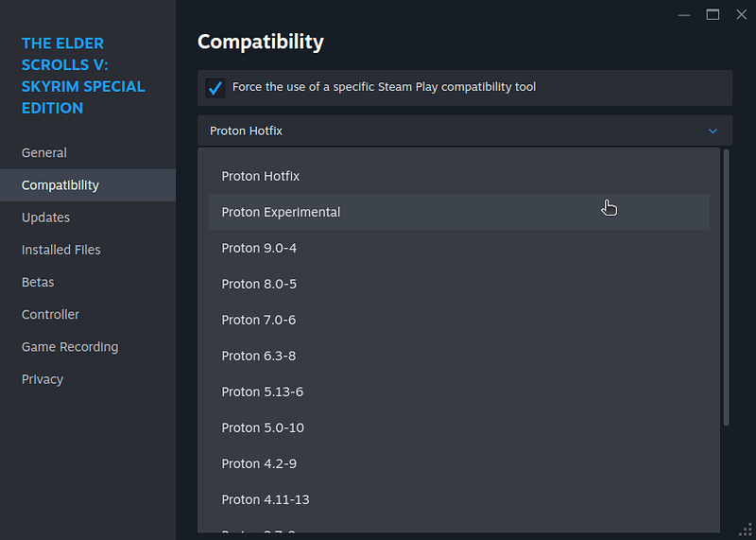This screenshot has height=540, width=756.
Task: Choose Proton 4.11-13 from the list
Action: pyautogui.click(x=458, y=499)
